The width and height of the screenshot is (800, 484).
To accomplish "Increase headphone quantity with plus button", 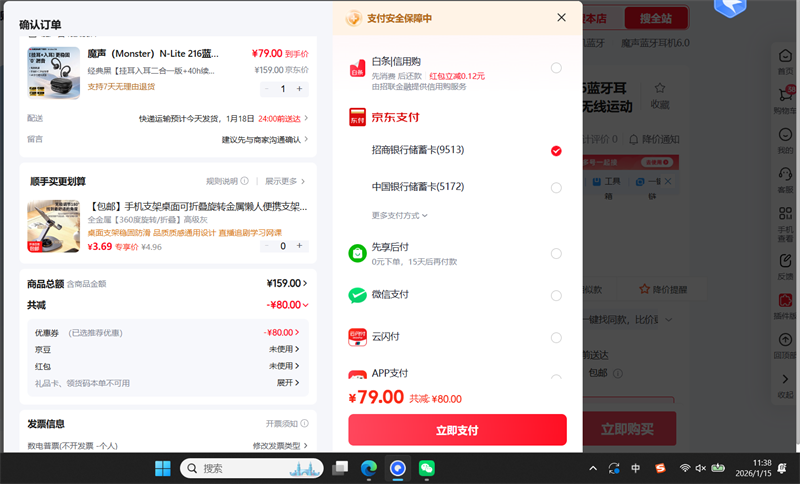I will pyautogui.click(x=300, y=89).
